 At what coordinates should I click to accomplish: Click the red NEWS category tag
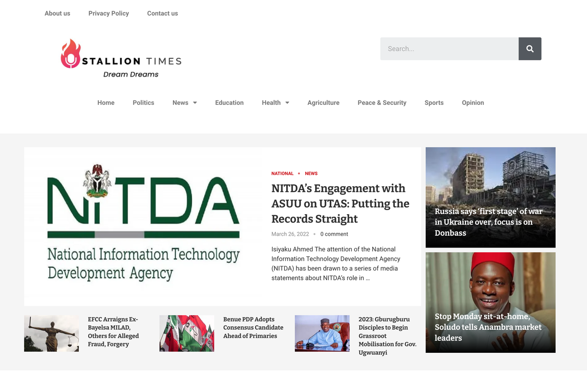311,173
